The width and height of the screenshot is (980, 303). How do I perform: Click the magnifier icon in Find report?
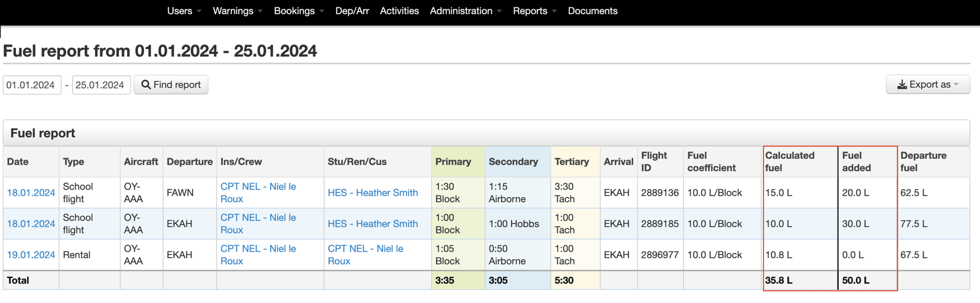coord(146,85)
